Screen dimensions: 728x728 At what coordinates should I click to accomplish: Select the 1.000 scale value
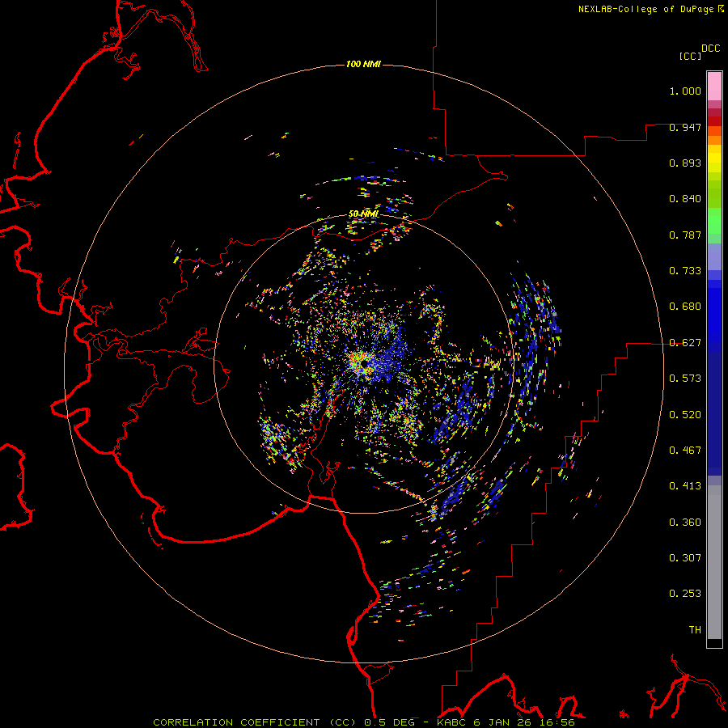(685, 91)
